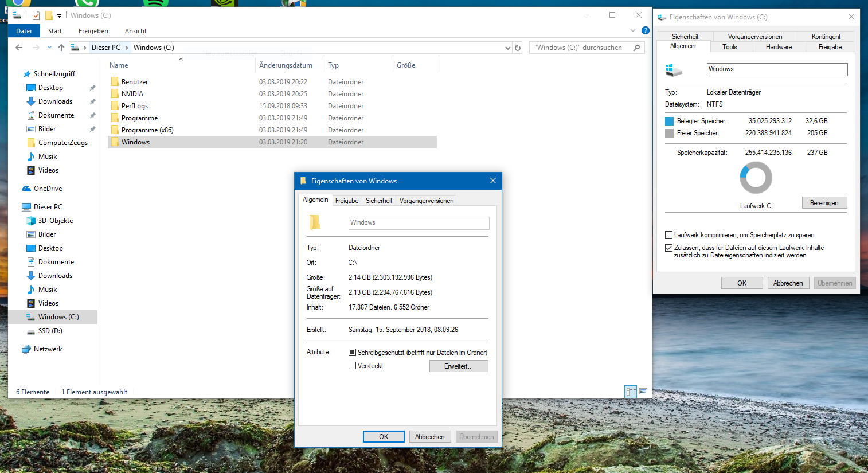Switch to large thumbnails view icon
The height and width of the screenshot is (473, 868).
pyautogui.click(x=643, y=392)
